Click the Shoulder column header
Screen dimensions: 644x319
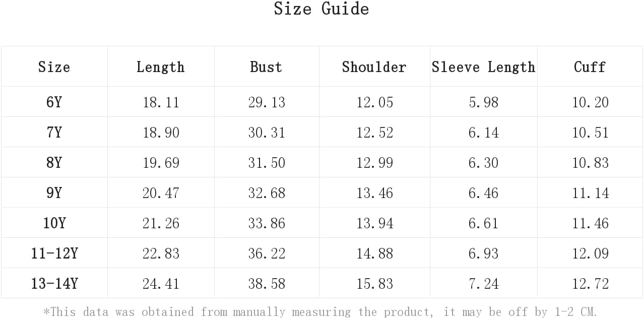pyautogui.click(x=374, y=67)
